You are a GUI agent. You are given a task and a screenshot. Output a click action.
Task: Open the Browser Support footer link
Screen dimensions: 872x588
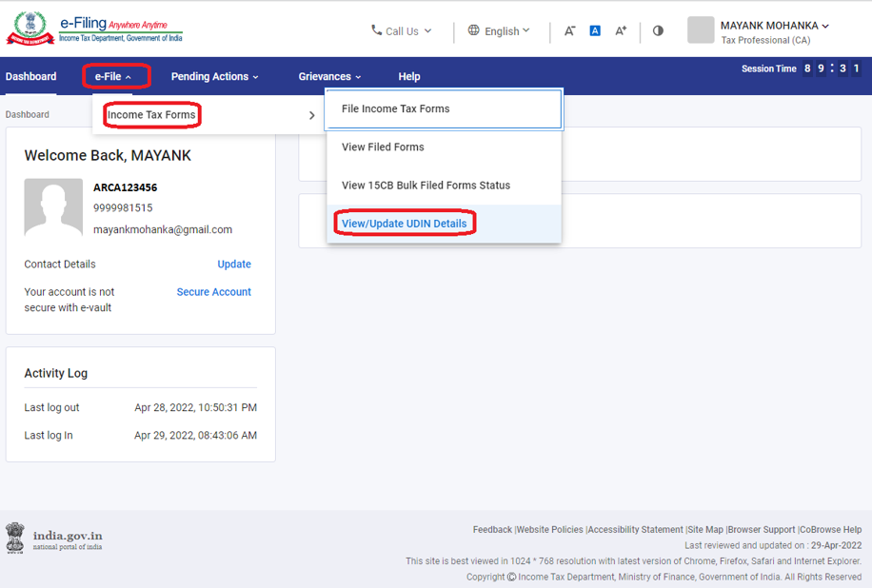762,530
